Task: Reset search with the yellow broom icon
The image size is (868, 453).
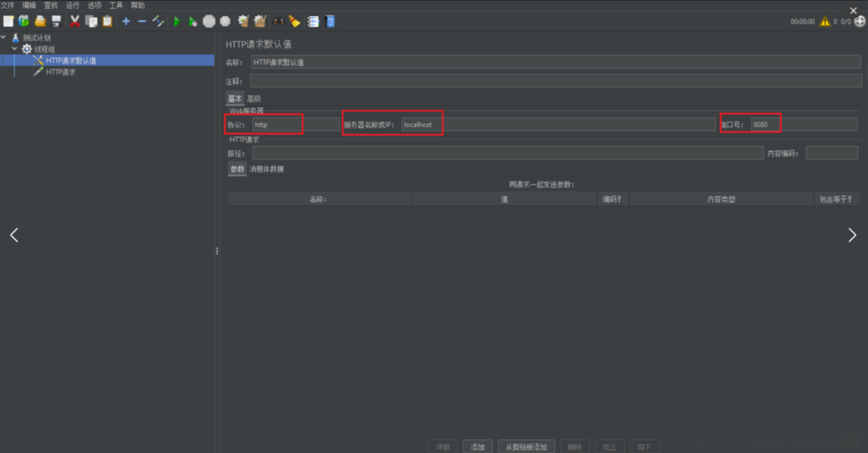Action: click(x=295, y=21)
